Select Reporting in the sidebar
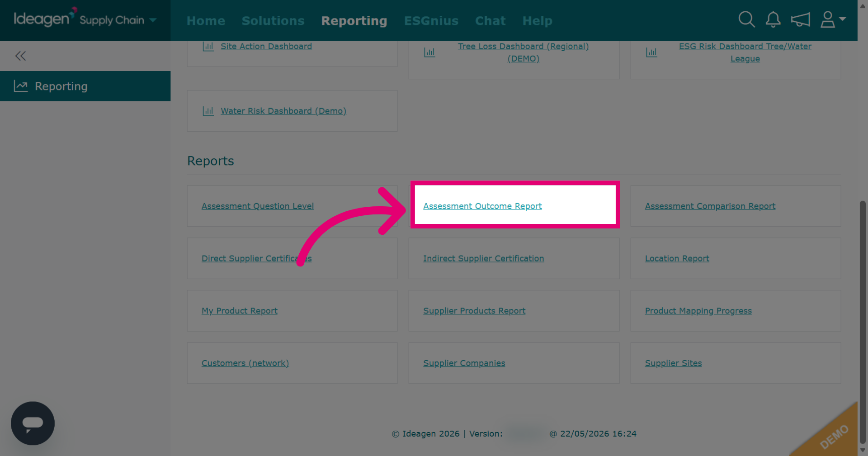868x456 pixels. [x=85, y=86]
